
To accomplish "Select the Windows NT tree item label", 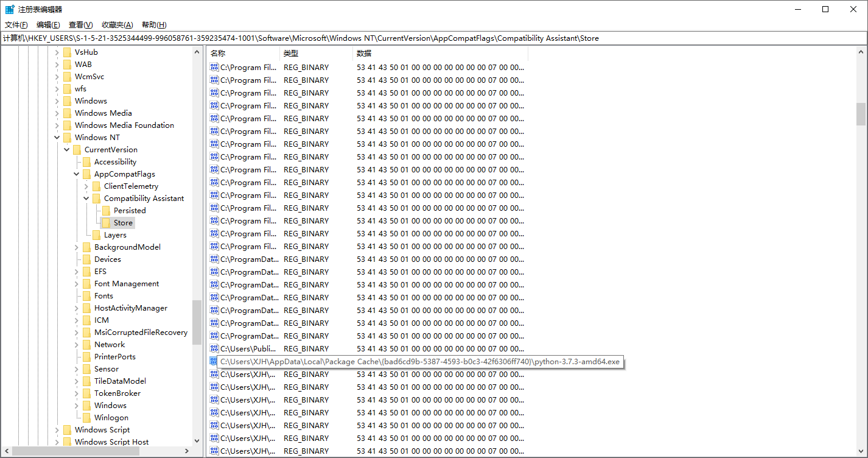I will click(97, 138).
